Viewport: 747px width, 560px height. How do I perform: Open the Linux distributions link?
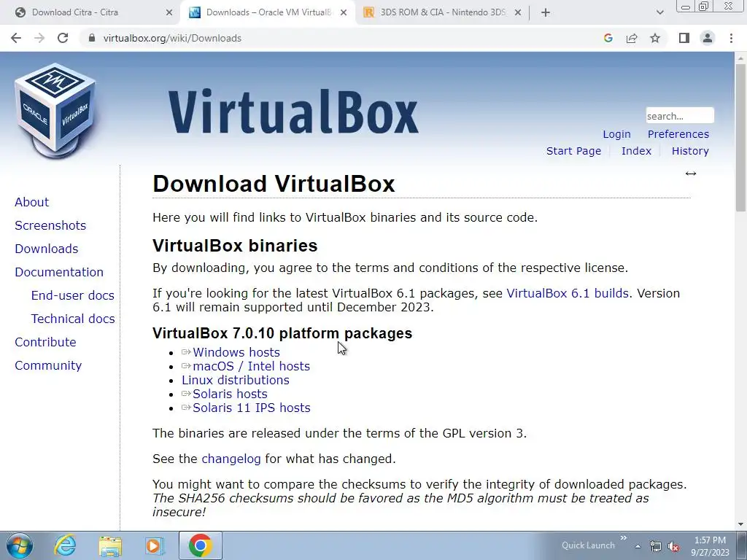click(x=236, y=380)
